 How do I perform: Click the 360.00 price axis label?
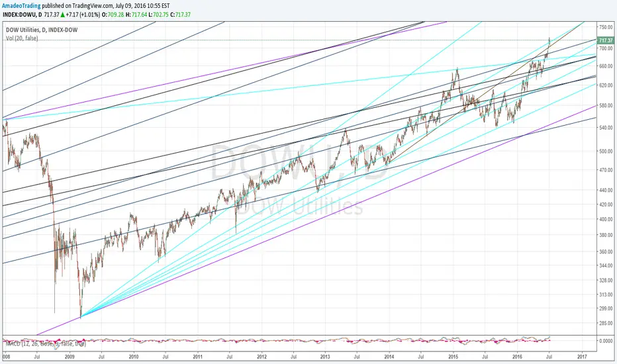click(x=606, y=252)
